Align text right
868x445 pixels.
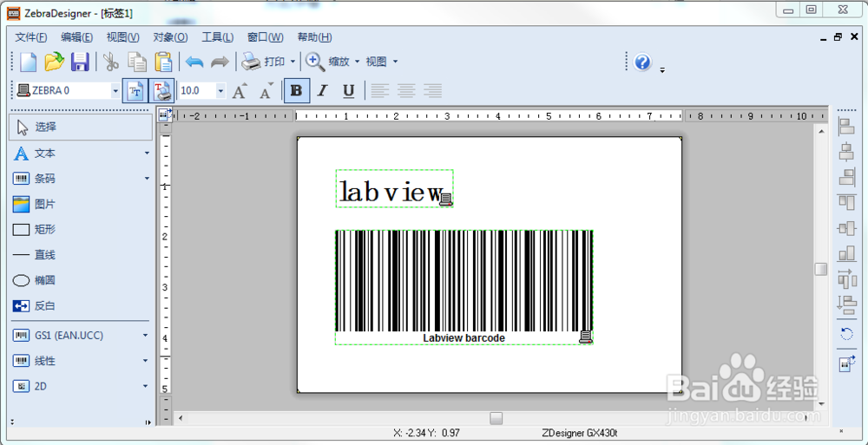click(432, 91)
